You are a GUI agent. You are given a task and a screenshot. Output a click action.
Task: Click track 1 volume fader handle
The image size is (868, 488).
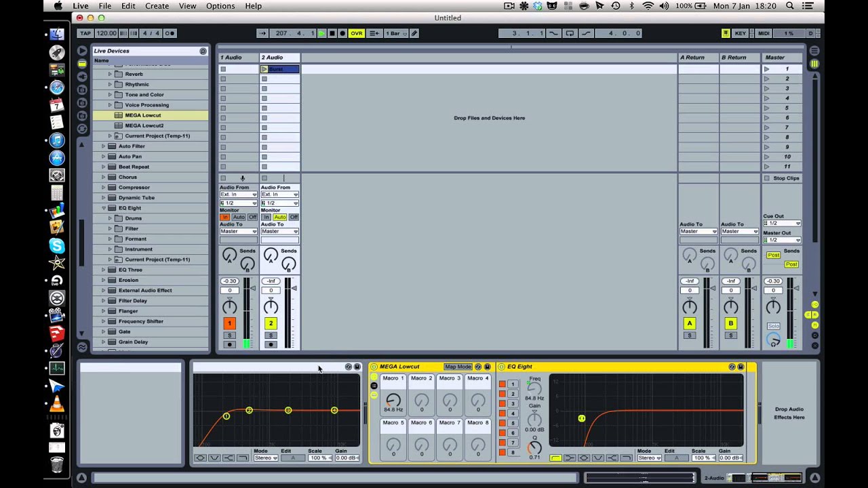[252, 289]
